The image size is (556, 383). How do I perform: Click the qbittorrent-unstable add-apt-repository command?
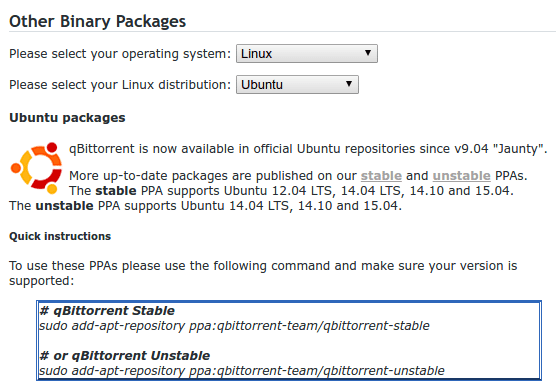242,371
